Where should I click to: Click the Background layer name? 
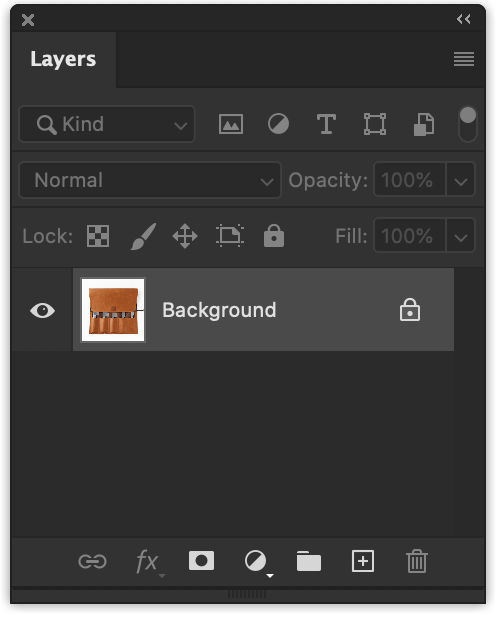point(219,310)
